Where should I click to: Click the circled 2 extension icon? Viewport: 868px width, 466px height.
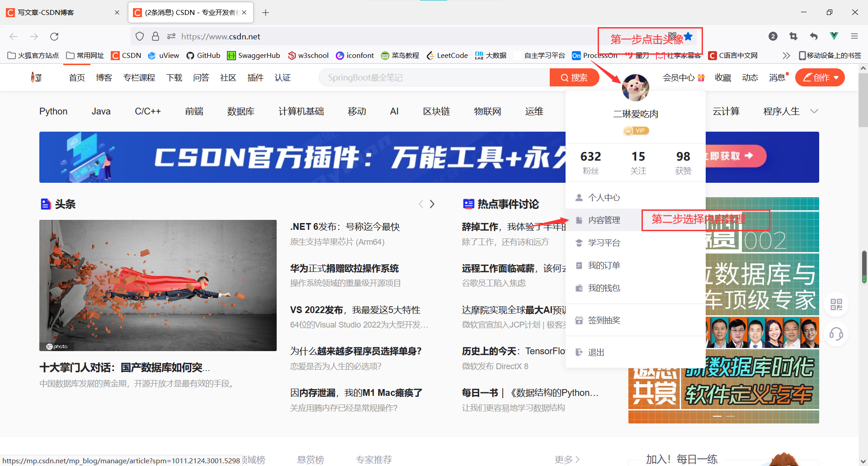(x=773, y=36)
